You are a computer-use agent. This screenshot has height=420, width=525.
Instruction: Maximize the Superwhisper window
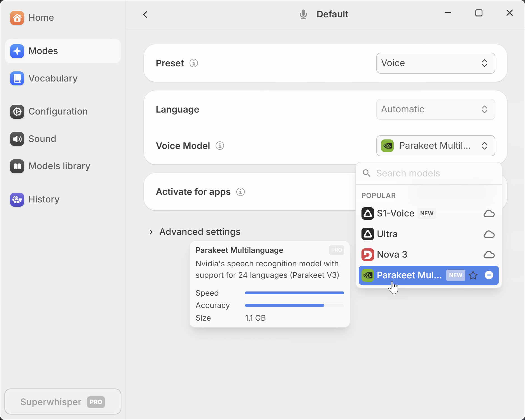tap(479, 13)
